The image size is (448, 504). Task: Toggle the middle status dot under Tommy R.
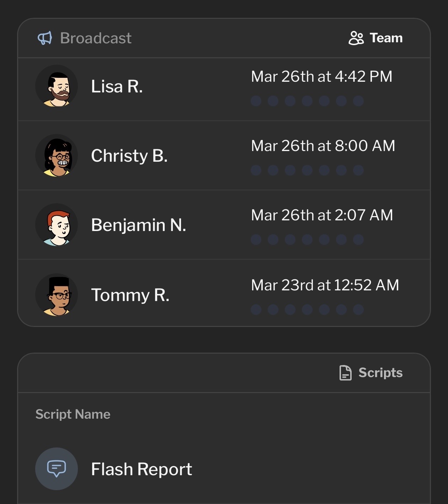click(306, 310)
